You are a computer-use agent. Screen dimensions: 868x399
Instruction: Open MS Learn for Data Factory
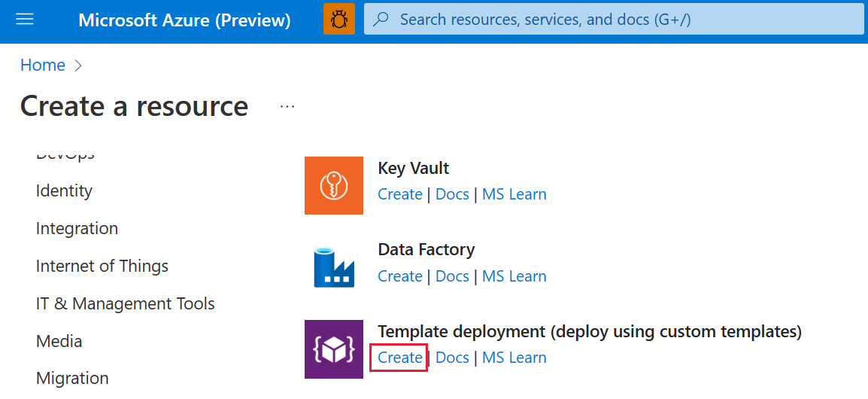click(x=514, y=276)
